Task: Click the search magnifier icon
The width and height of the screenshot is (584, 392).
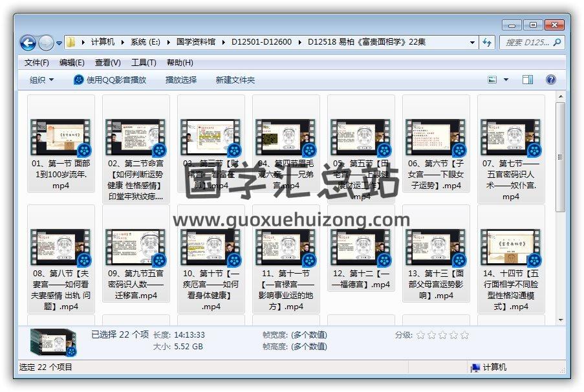Action: click(557, 43)
